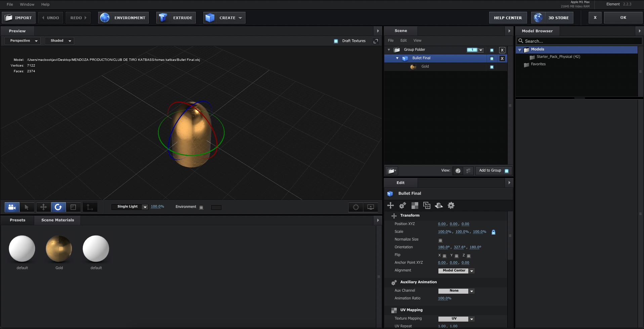Open UV Mapping checker icon in Edit panel
Screen dimensions: 644x329
pos(415,206)
